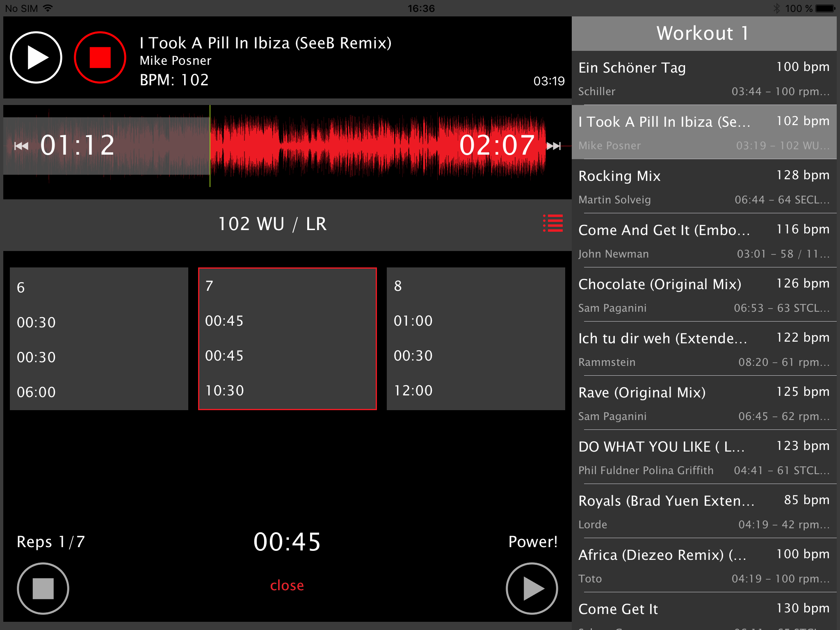Tap the Workout 1 header

pyautogui.click(x=704, y=34)
